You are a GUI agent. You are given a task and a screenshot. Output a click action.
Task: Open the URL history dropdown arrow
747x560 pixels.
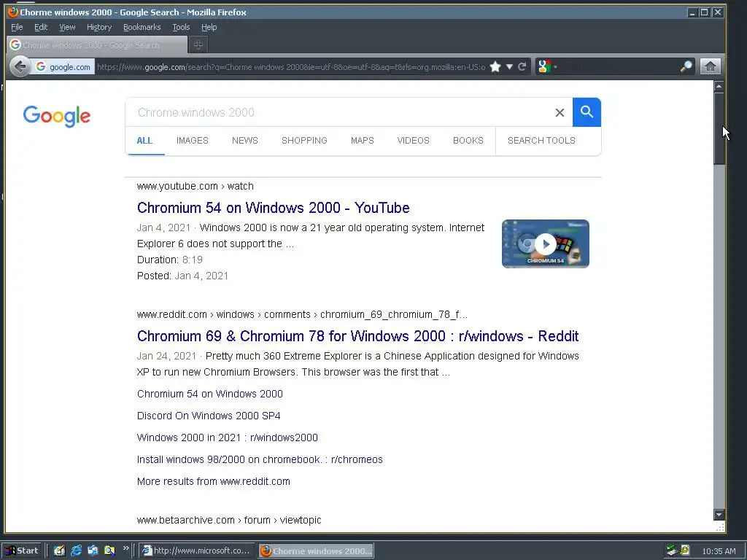[x=509, y=66]
